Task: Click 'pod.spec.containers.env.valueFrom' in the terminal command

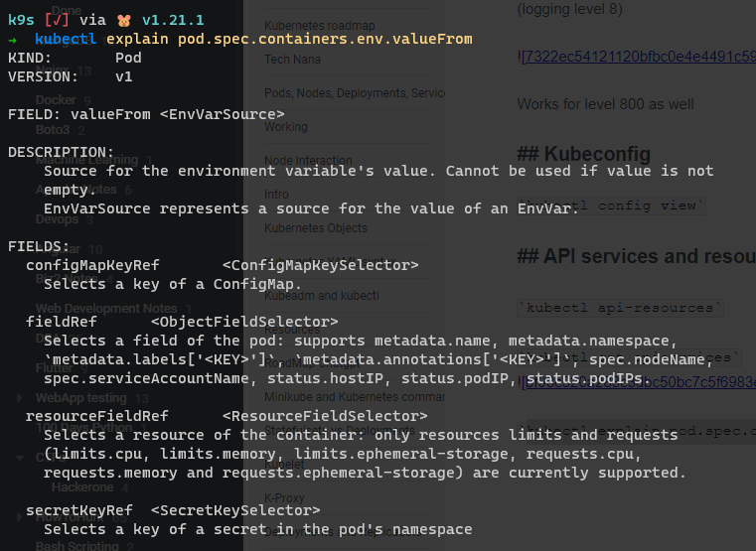Action: (326, 39)
